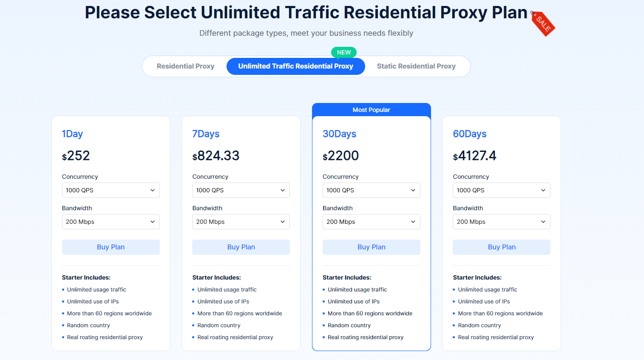Click the page heading about Unlimited Traffic plans
Image resolution: width=644 pixels, height=360 pixels.
coord(306,12)
